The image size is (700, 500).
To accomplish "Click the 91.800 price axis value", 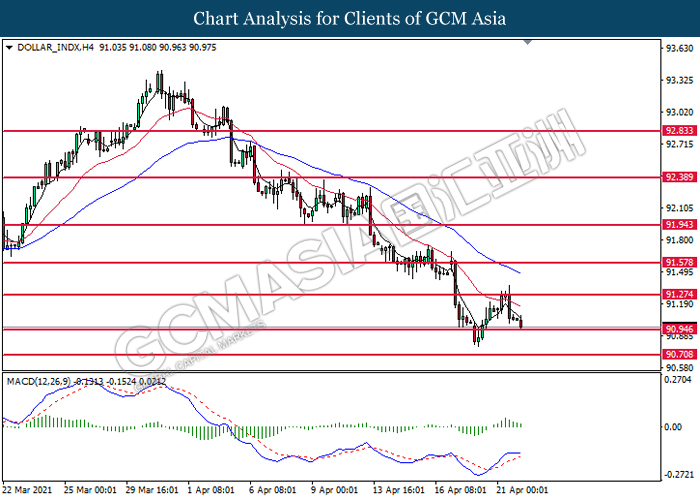I will click(679, 240).
